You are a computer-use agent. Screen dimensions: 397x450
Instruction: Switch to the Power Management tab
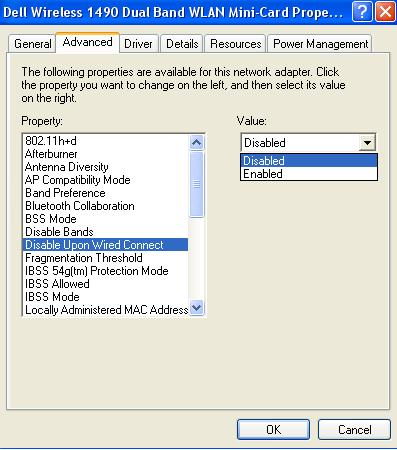click(x=320, y=44)
